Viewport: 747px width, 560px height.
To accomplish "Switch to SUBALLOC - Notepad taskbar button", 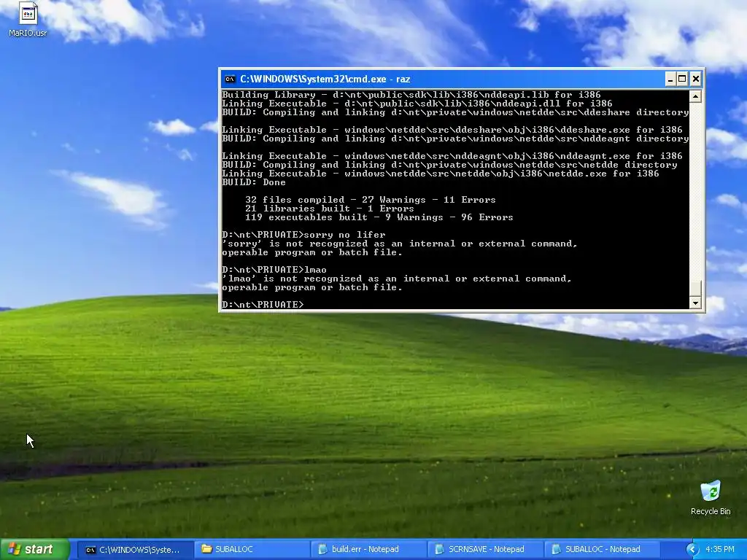I will (602, 550).
